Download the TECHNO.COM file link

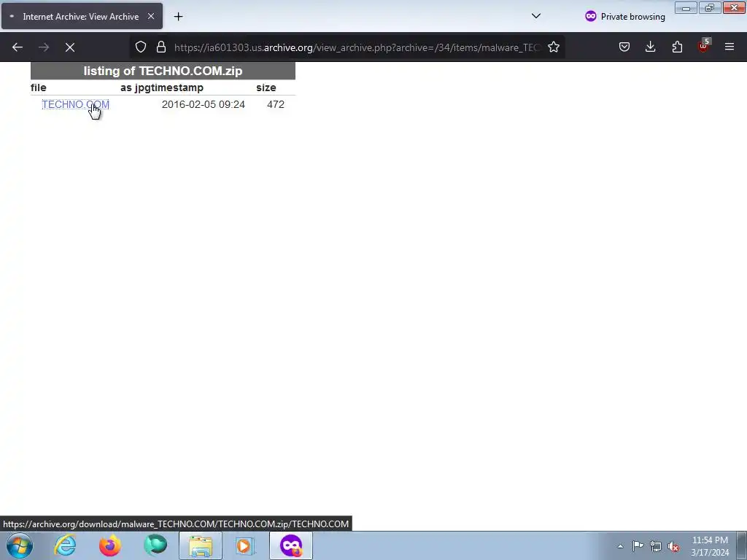click(x=75, y=104)
